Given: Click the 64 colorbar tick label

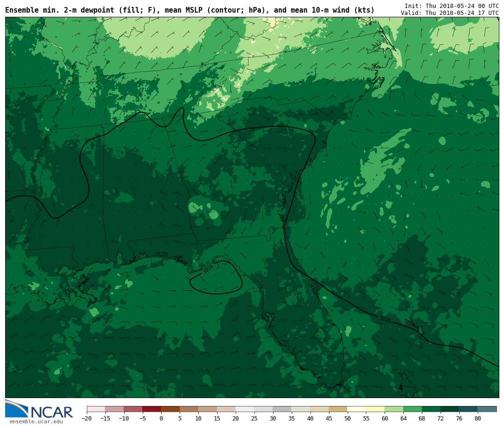Looking at the screenshot, I should (x=403, y=418).
